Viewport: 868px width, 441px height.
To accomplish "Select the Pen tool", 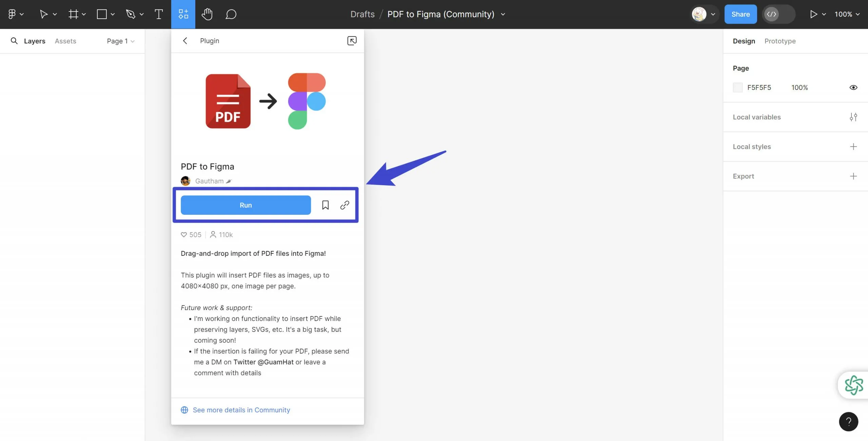I will [x=131, y=14].
